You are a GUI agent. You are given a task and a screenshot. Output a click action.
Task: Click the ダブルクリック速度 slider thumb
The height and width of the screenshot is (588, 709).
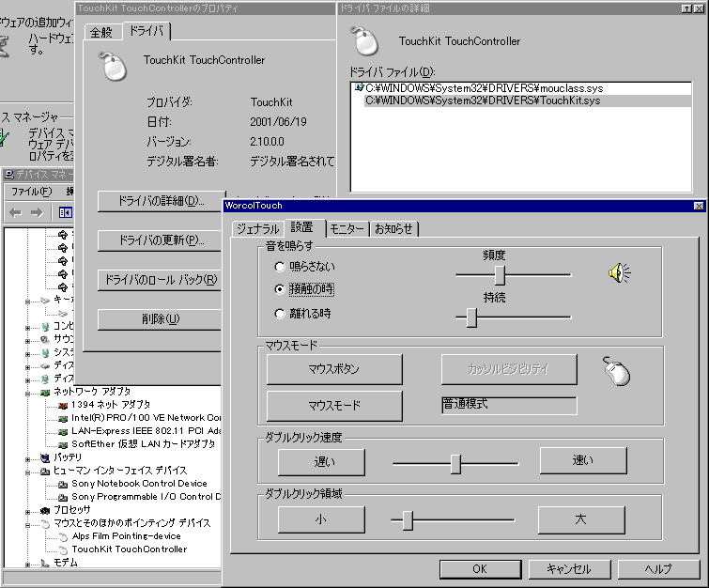[x=455, y=464]
